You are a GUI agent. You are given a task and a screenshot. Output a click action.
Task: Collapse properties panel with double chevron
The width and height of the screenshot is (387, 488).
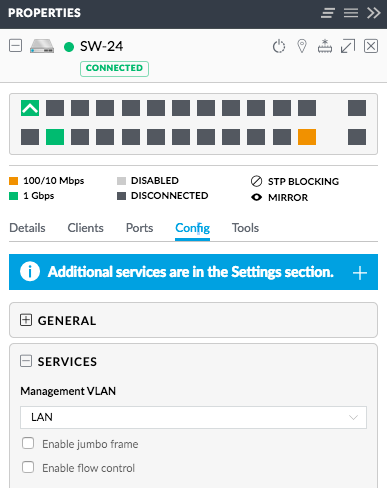374,13
